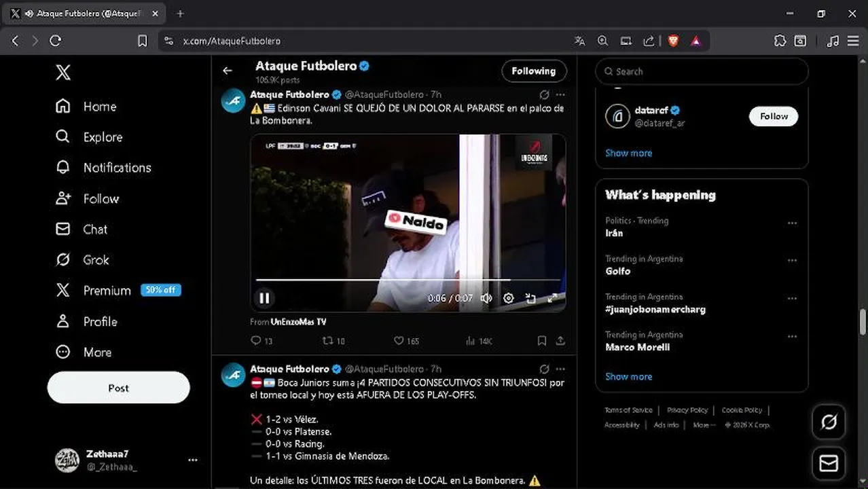Toggle picture-in-picture on the video

coord(530,298)
